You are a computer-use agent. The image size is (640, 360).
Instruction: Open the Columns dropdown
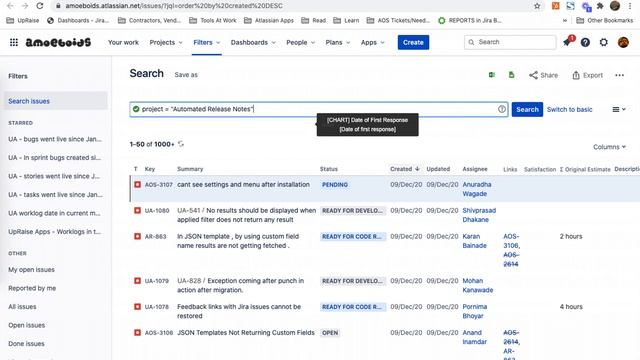click(x=609, y=147)
